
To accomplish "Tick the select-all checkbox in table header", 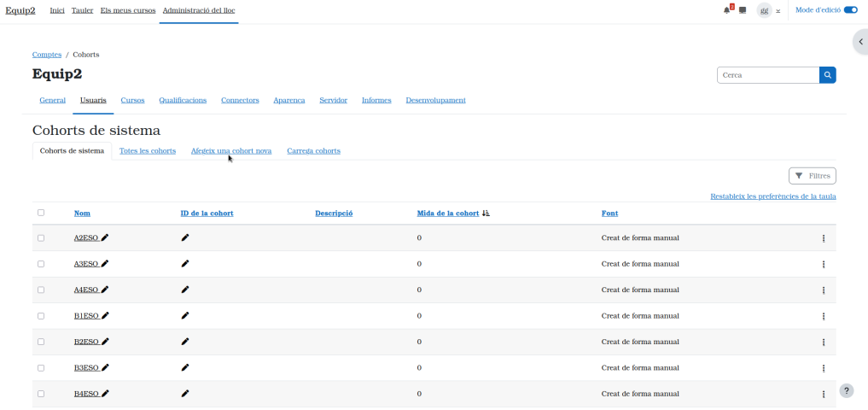I will [x=41, y=213].
